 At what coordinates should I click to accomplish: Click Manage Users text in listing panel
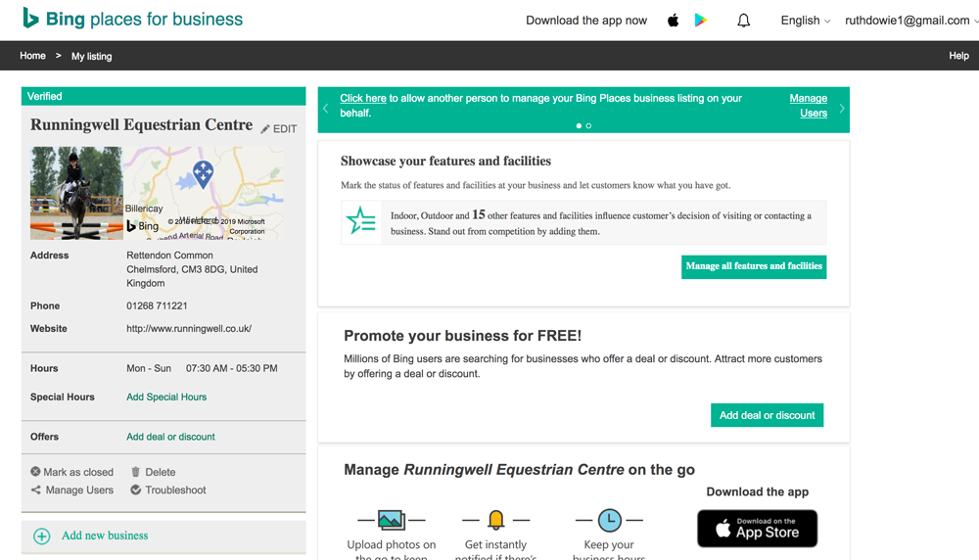[x=79, y=490]
